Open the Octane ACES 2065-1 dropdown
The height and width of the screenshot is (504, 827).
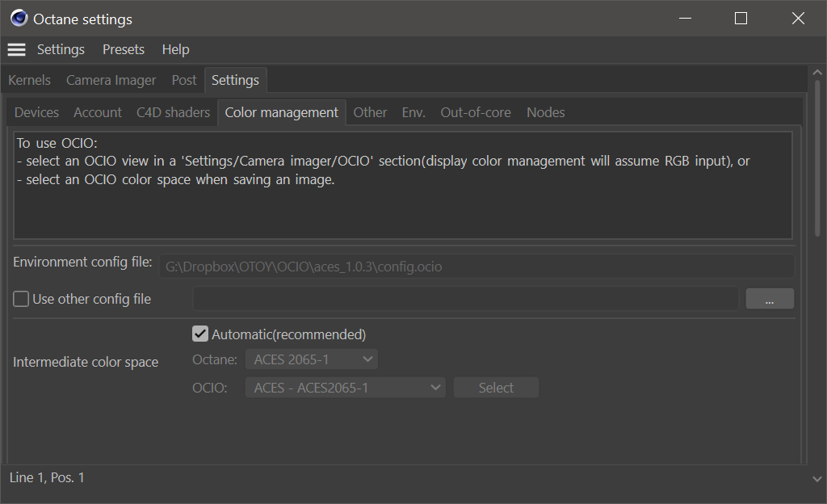pos(311,359)
